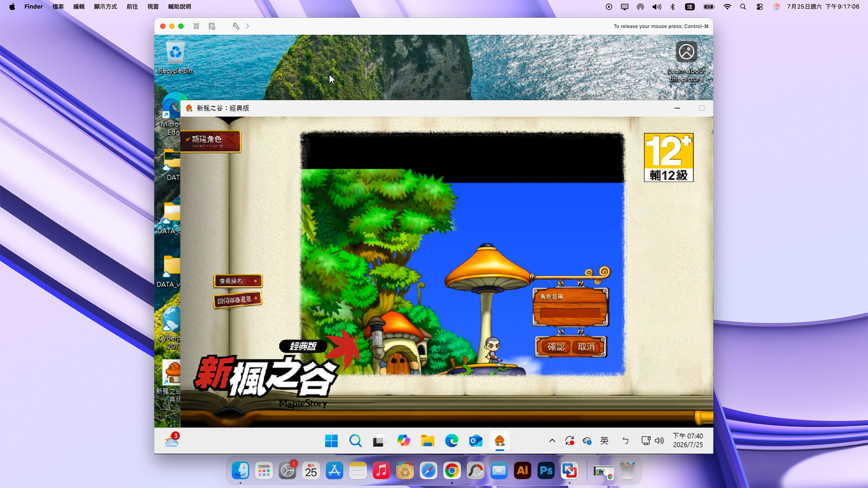The width and height of the screenshot is (868, 488).
Task: Open File Explorer in the Windows taskbar
Action: (427, 441)
